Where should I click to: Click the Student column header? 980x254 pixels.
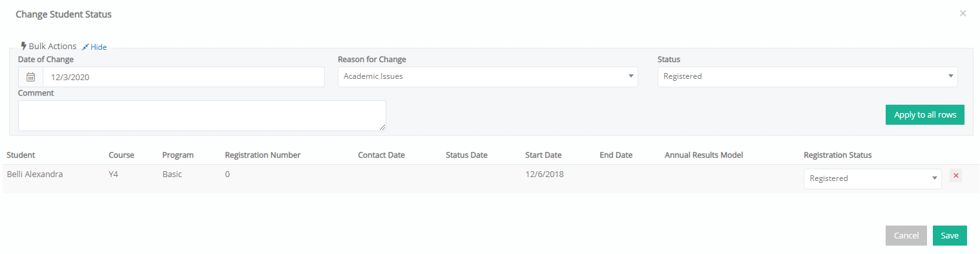click(21, 155)
